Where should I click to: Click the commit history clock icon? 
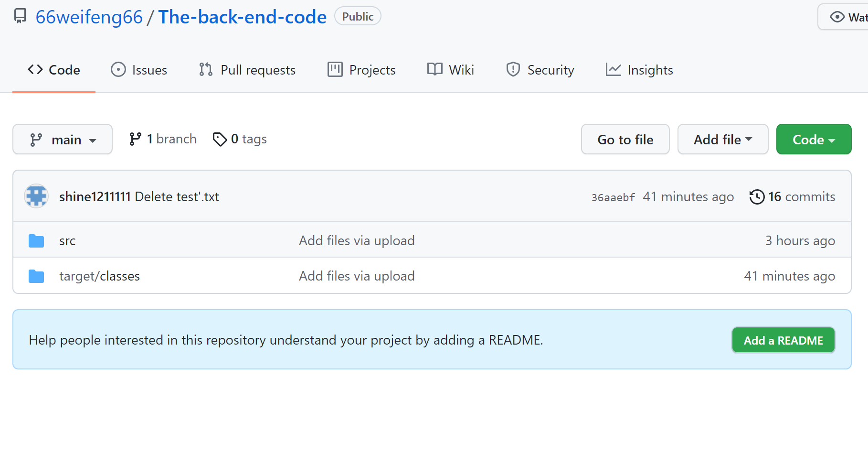757,197
